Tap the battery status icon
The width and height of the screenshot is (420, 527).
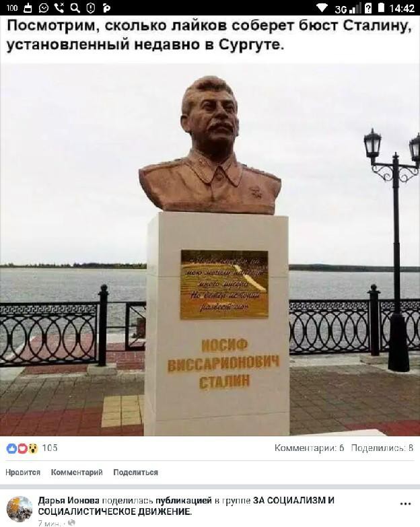pyautogui.click(x=381, y=7)
